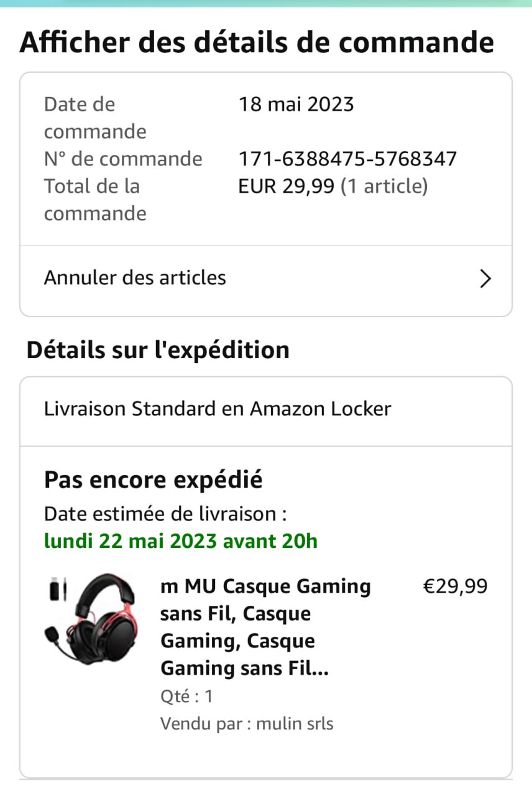
Task: Tap the Détails sur l'expédition heading
Action: click(158, 350)
